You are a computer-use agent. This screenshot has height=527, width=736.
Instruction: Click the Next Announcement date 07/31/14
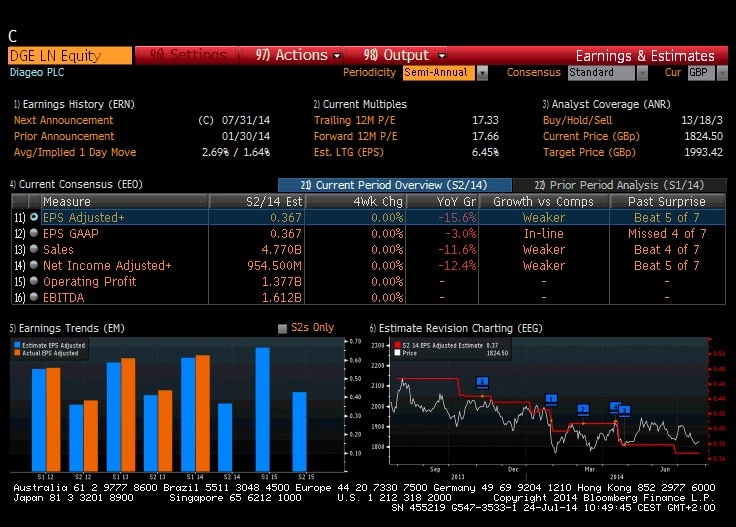coord(246,120)
